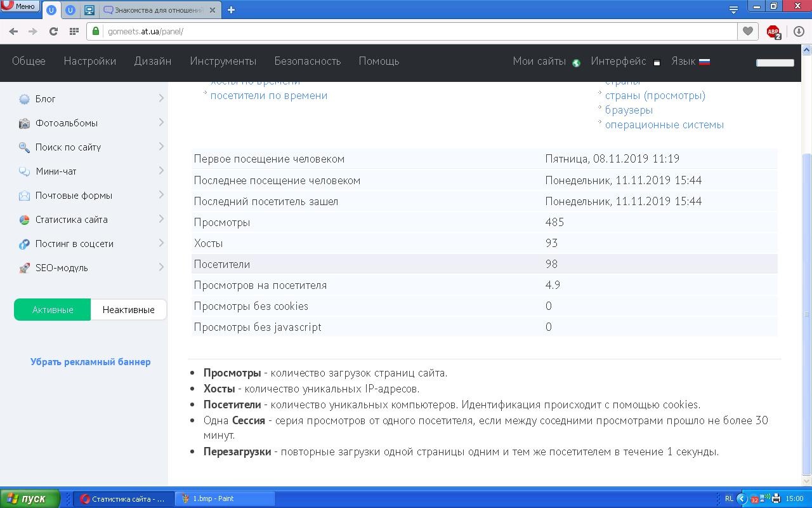Open the Speed Dial grid icon
The height and width of the screenshot is (508, 812).
(74, 31)
